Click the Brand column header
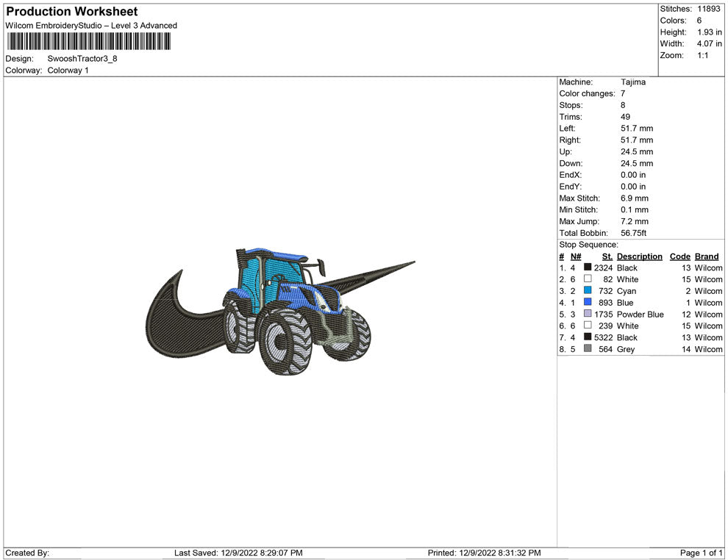The image size is (728, 560). [x=707, y=256]
